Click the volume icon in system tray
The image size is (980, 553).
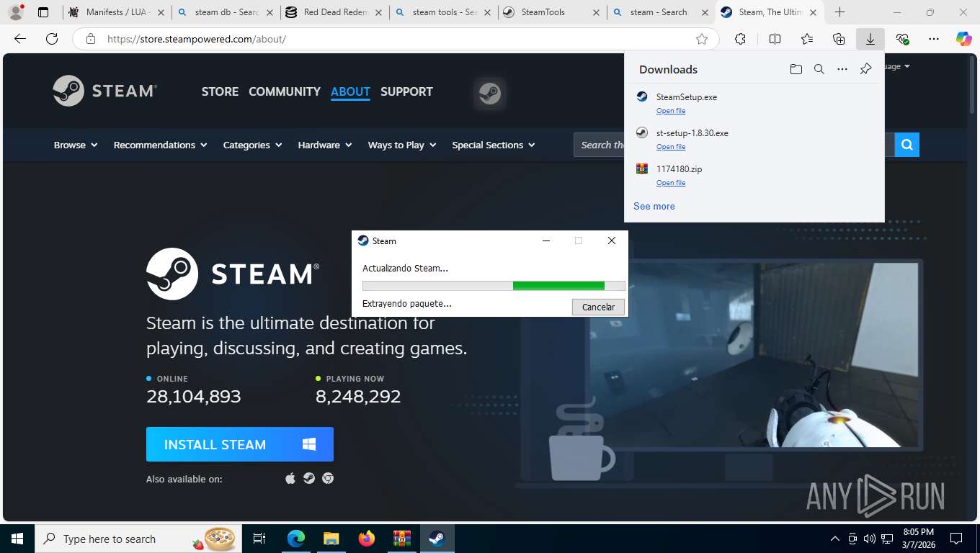(x=870, y=539)
